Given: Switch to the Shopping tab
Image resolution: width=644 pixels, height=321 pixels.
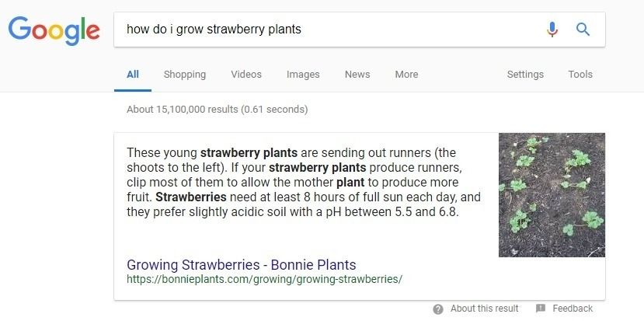Looking at the screenshot, I should tap(185, 75).
